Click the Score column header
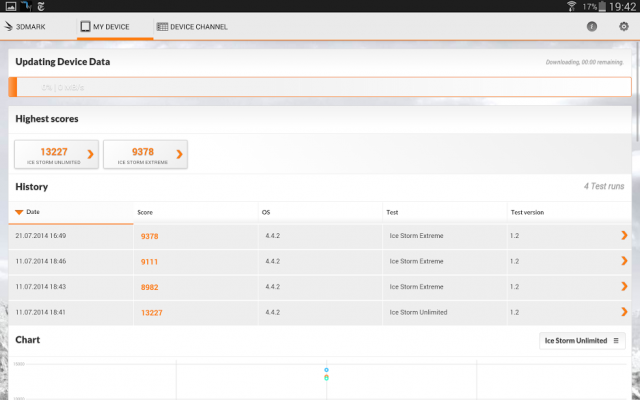This screenshot has height=400, width=640. click(196, 212)
